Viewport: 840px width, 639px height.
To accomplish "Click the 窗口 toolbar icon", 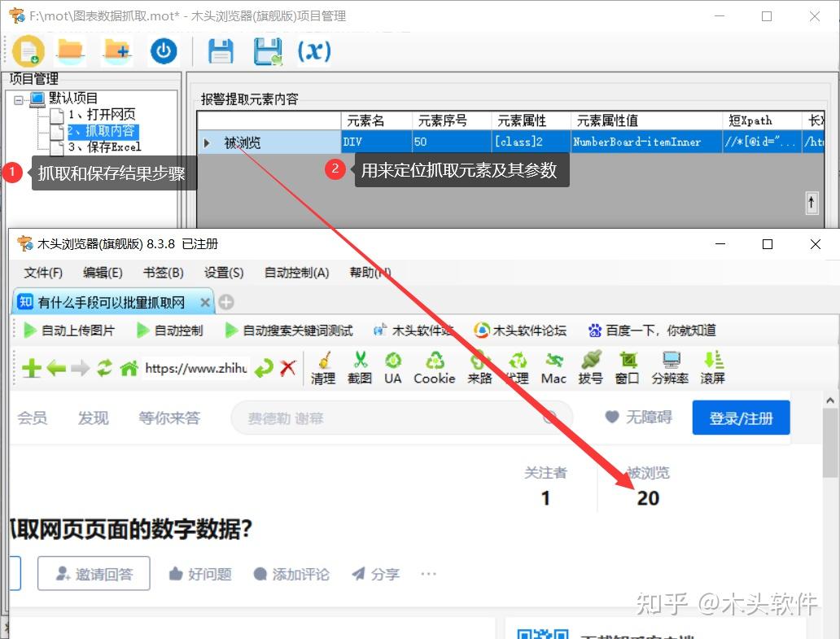I will pyautogui.click(x=628, y=368).
